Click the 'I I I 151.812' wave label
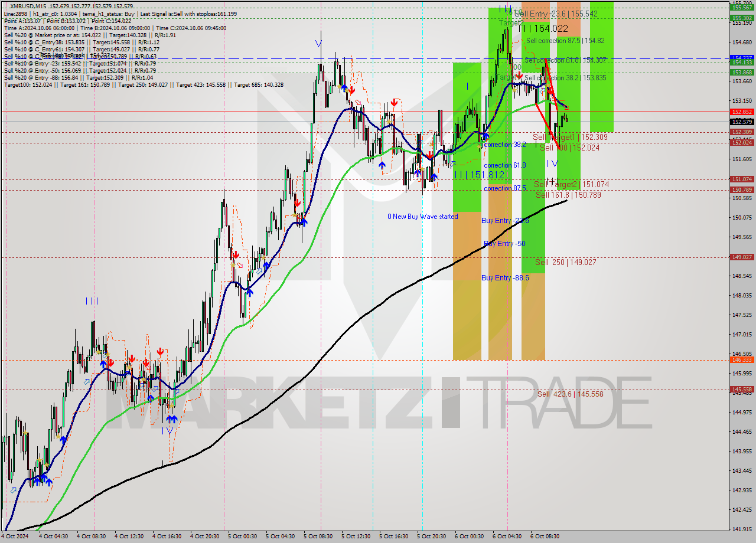The width and height of the screenshot is (756, 543). (479, 175)
